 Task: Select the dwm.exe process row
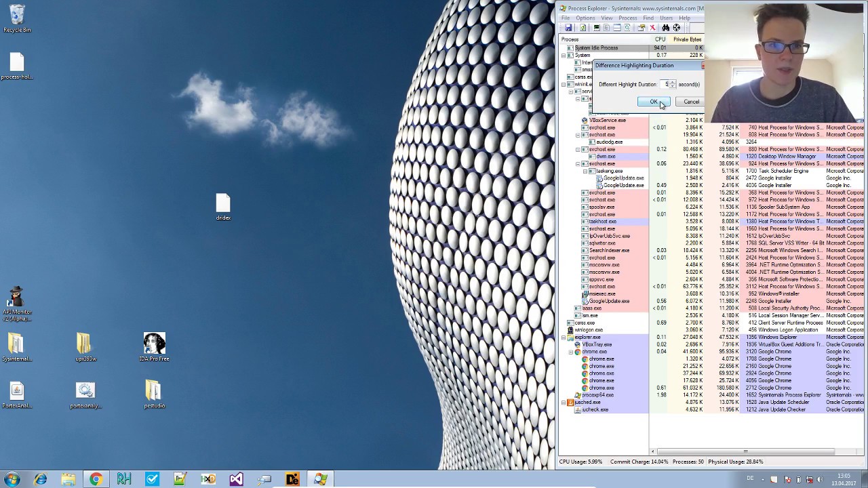pos(712,157)
